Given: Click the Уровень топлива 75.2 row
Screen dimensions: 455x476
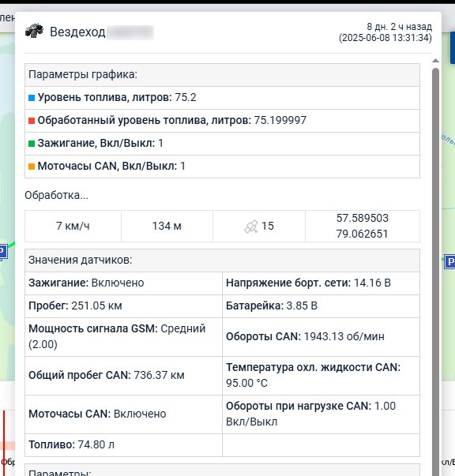Looking at the screenshot, I should coord(222,98).
